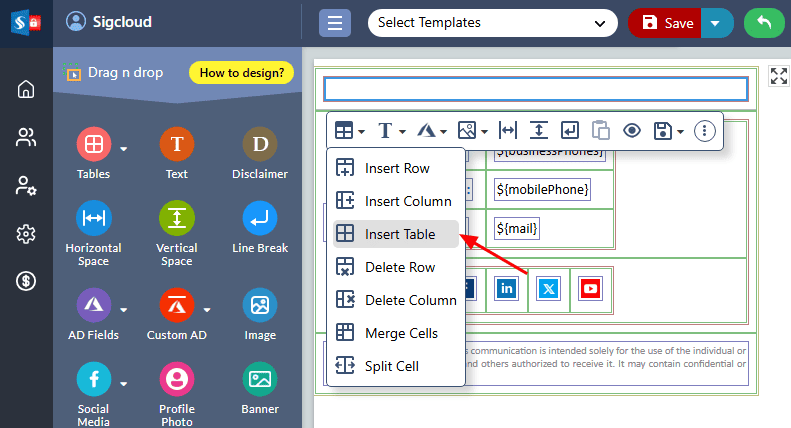Click Delete Row menu entry
Viewport: 791px width, 428px height.
click(x=399, y=267)
